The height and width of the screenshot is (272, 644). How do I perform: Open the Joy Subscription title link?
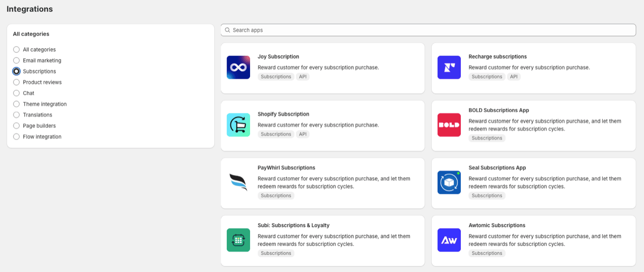coord(278,57)
